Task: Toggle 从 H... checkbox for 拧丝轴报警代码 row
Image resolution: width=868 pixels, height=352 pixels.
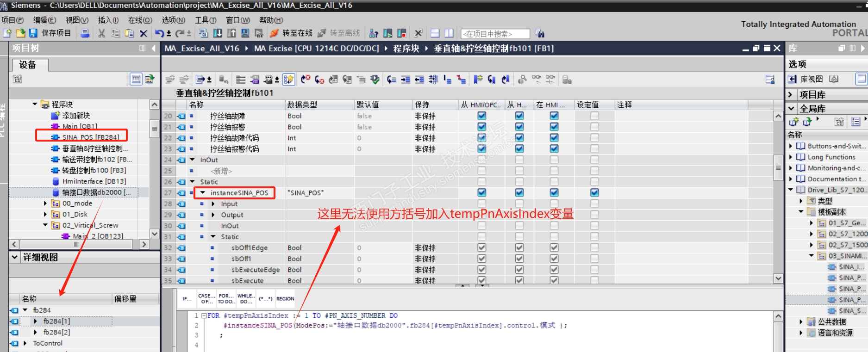Action: pos(519,149)
